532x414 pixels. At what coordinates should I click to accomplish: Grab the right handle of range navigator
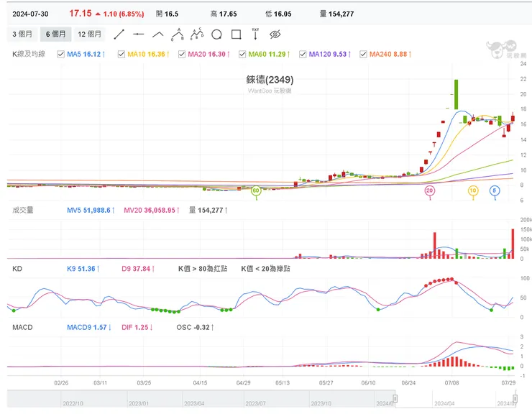515,398
